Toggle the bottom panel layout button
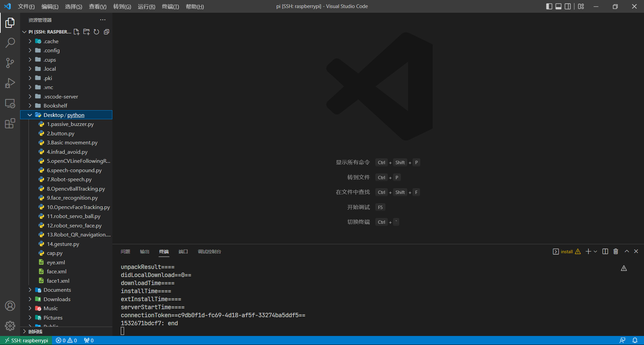Viewport: 644px width, 345px height. coord(558,6)
